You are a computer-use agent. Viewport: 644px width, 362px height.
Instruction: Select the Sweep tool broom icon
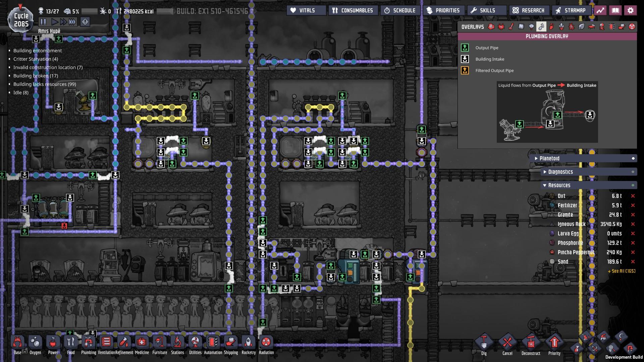(603, 337)
